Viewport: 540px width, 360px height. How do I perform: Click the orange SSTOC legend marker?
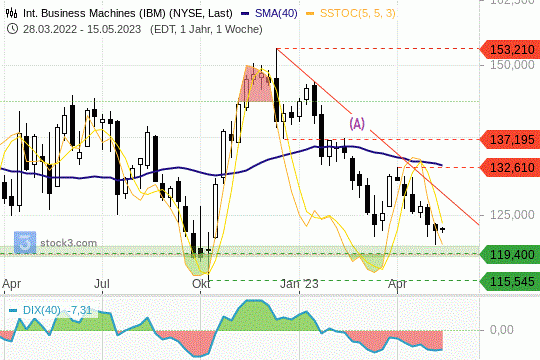(310, 14)
